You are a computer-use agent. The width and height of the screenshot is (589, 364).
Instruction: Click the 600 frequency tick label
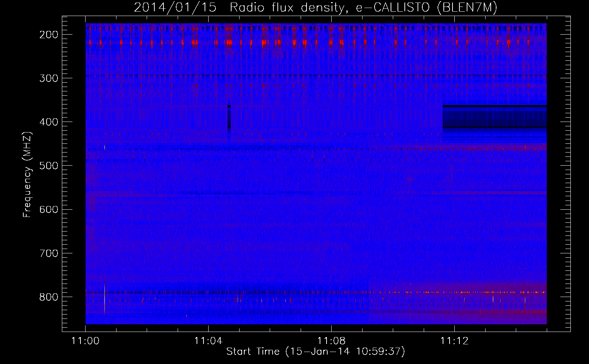click(49, 209)
